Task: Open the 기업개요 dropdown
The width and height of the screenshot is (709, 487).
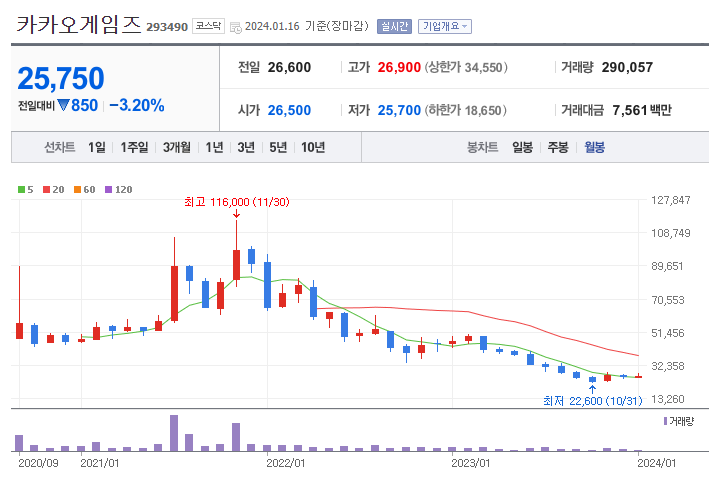Action: [445, 26]
